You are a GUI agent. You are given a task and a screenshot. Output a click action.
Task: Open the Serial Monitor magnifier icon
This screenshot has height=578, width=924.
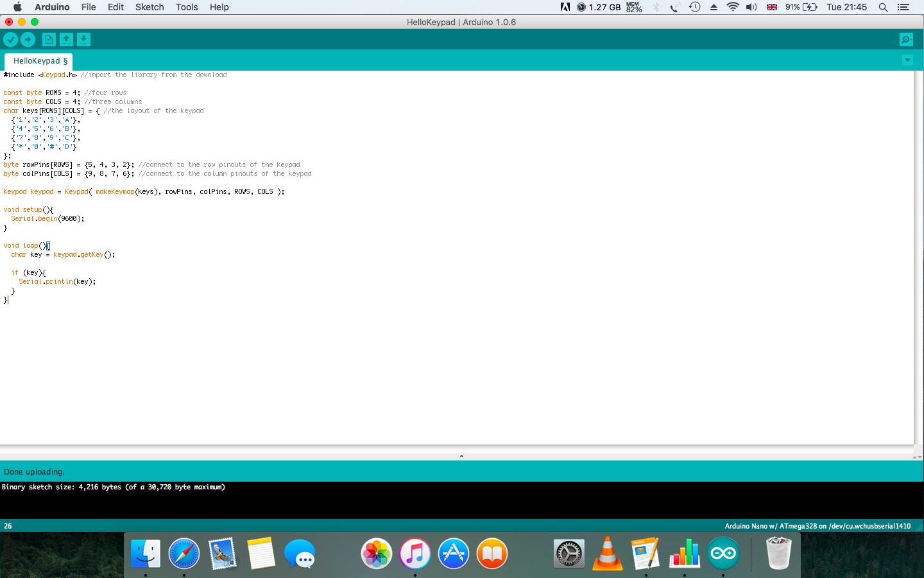click(x=906, y=40)
